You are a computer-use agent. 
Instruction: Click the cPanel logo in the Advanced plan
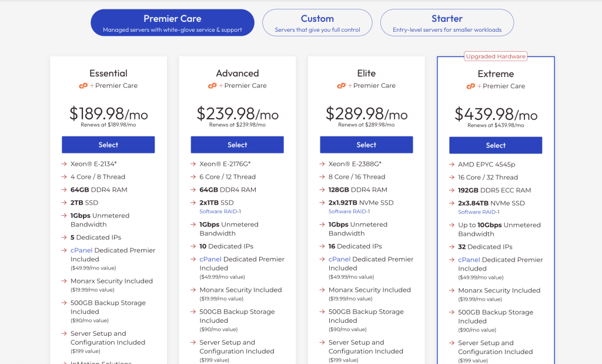212,85
